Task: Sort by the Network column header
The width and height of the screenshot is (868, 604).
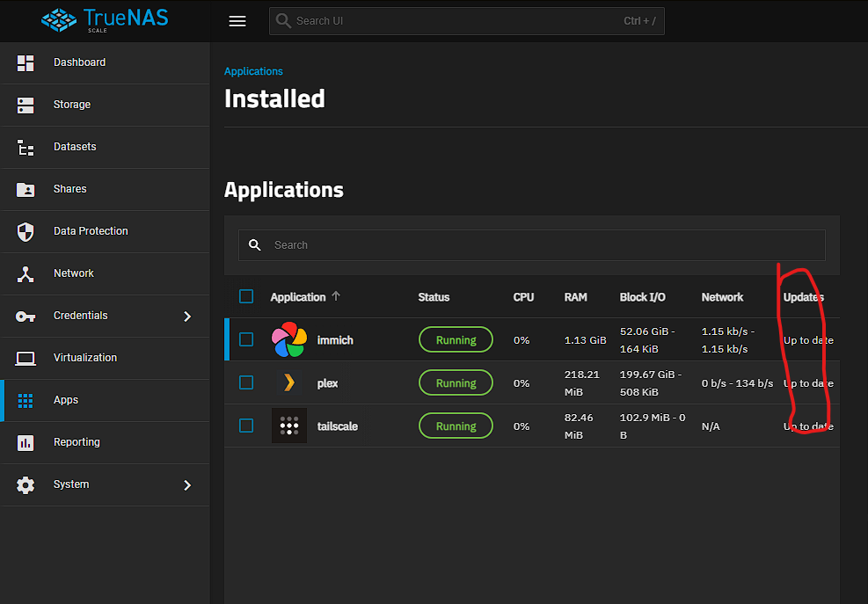Action: 722,297
